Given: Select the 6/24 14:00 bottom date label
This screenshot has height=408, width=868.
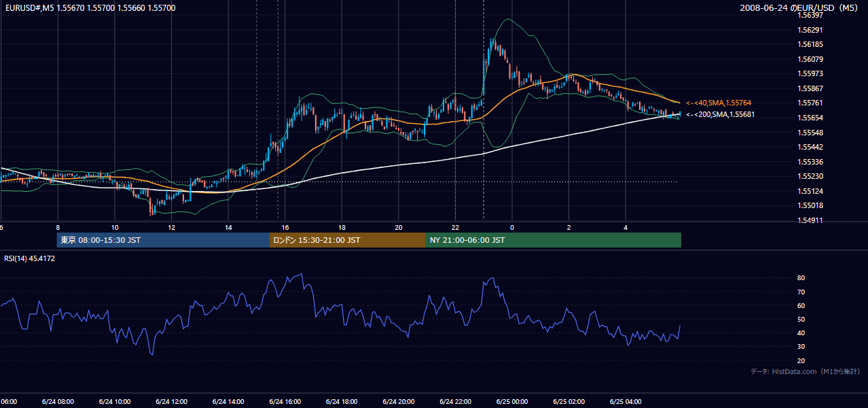Looking at the screenshot, I should [x=228, y=402].
